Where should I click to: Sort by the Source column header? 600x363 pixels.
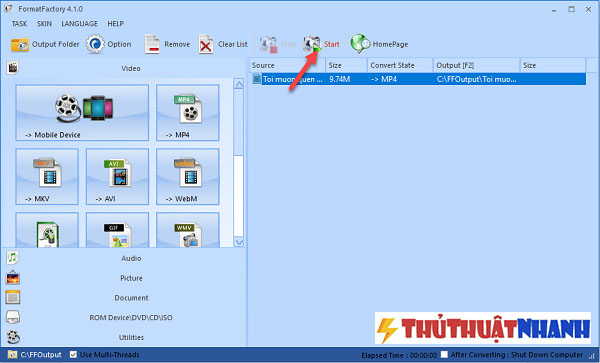(x=287, y=65)
